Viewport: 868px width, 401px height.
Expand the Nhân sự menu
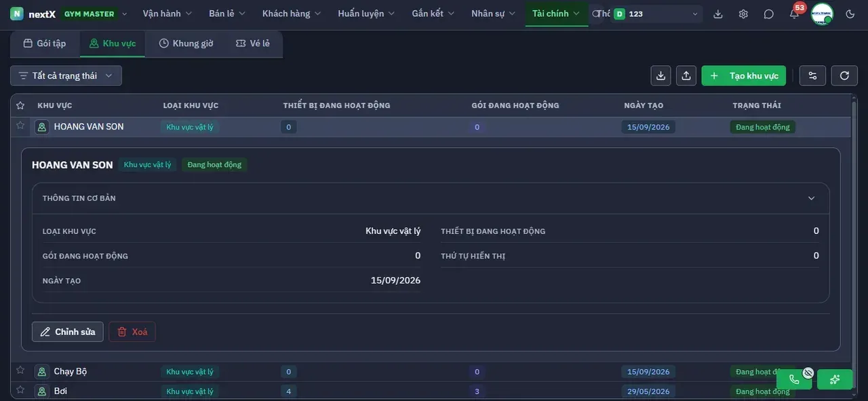[x=494, y=14]
